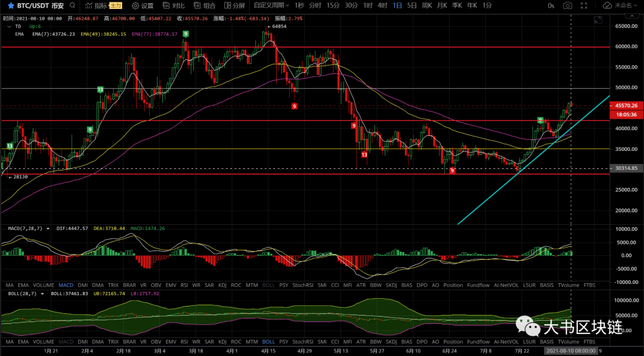Open the 组合 combination tool

[205, 6]
